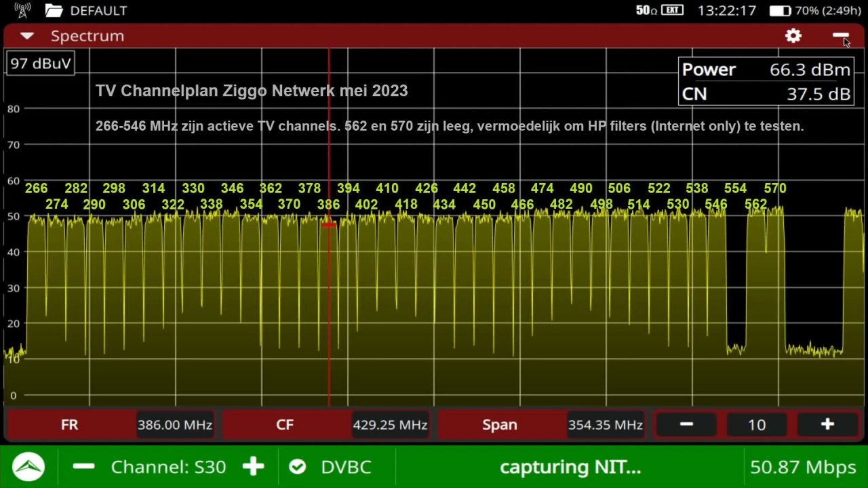
Task: Select the 546 channel frequency label
Action: pos(716,204)
